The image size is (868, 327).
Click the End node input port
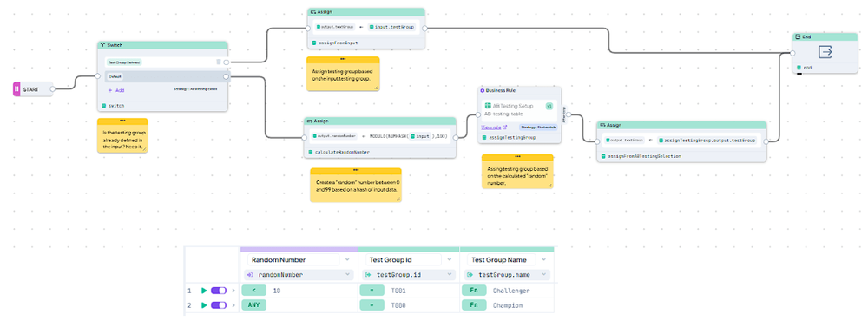coord(792,54)
